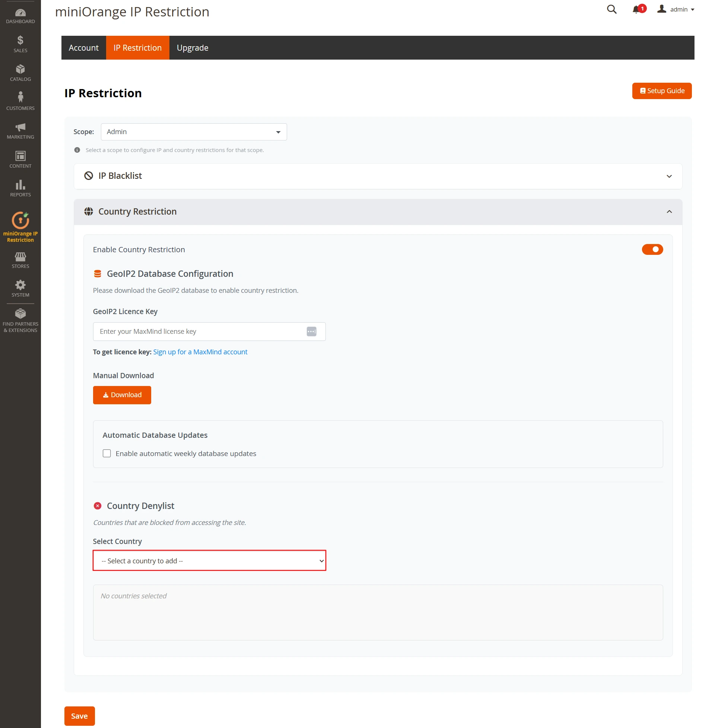Open the Catalog section

click(x=20, y=71)
